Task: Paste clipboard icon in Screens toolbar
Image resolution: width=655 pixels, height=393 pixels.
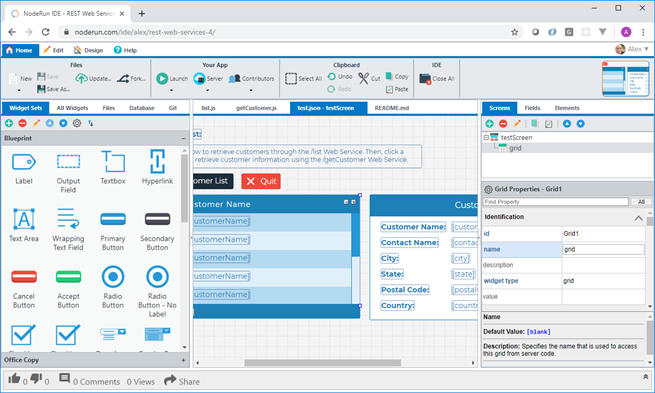Action: (548, 124)
